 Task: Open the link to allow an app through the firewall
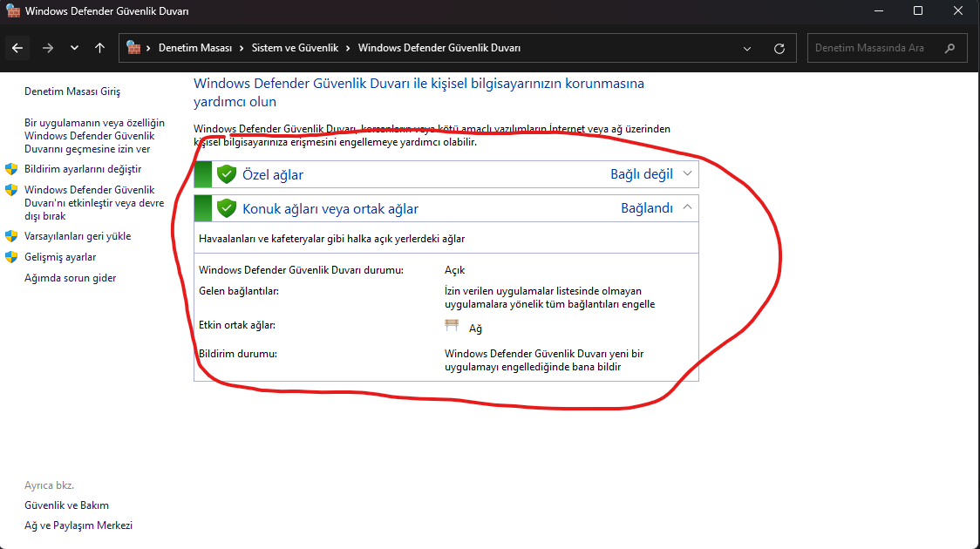tap(94, 136)
